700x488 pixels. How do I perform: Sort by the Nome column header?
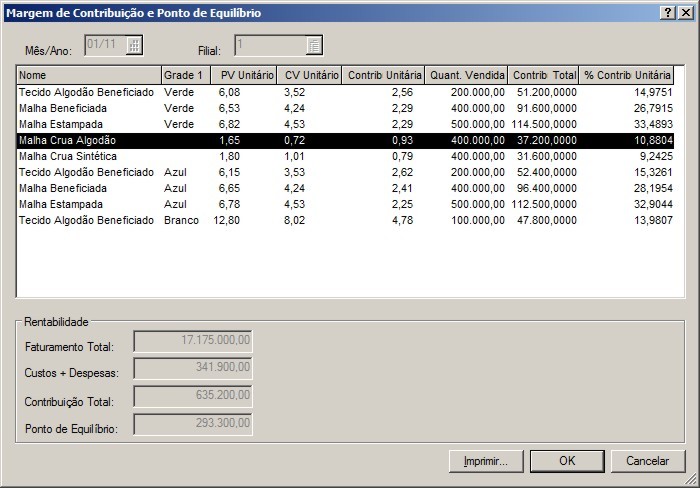coord(88,76)
